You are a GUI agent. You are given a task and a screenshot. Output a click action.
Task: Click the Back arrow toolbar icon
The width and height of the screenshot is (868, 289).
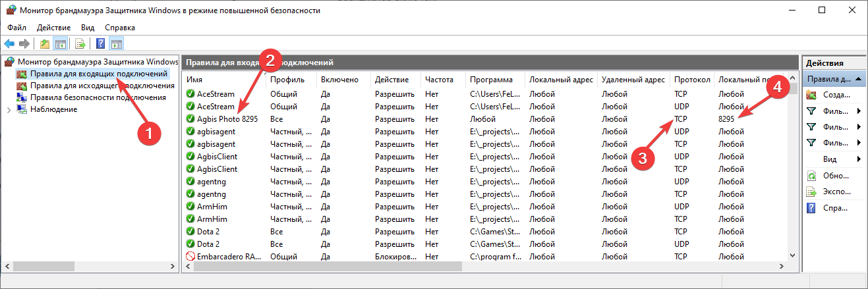tap(10, 44)
